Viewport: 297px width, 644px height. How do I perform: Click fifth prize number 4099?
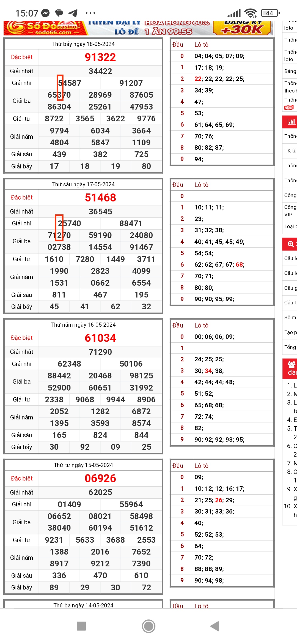141,271
